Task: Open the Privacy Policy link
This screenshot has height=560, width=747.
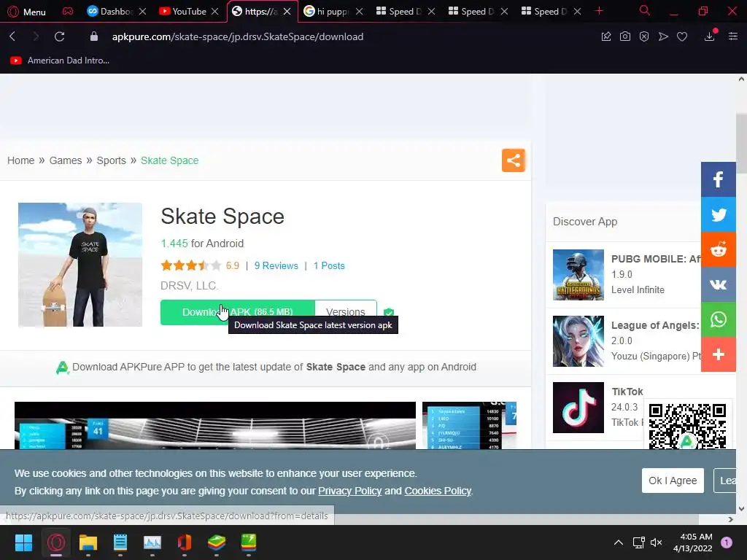Action: tap(349, 491)
